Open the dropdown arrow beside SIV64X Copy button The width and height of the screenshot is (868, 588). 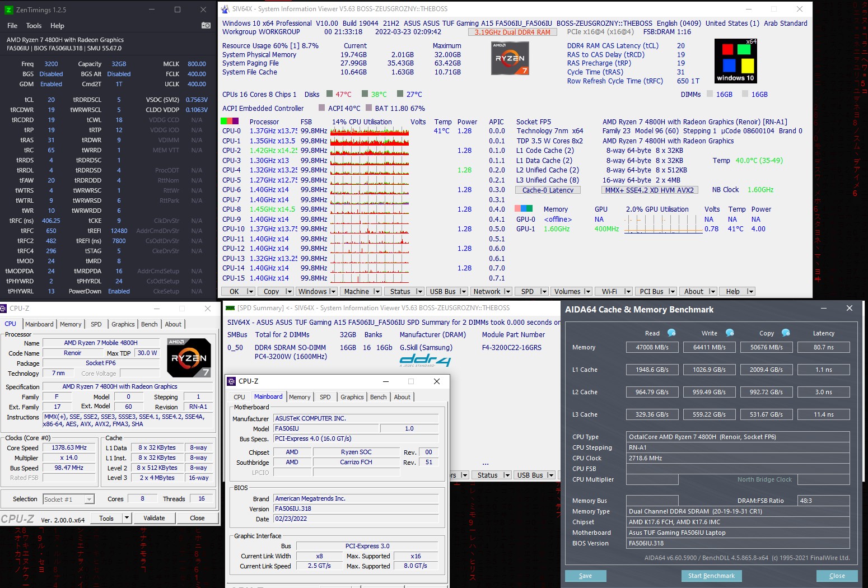(x=289, y=291)
